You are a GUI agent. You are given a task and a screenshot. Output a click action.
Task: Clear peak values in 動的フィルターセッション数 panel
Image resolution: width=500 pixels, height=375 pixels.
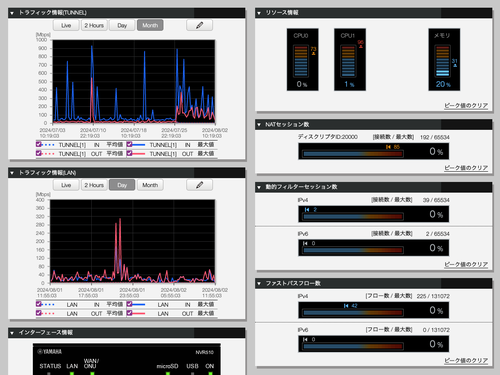click(x=466, y=264)
